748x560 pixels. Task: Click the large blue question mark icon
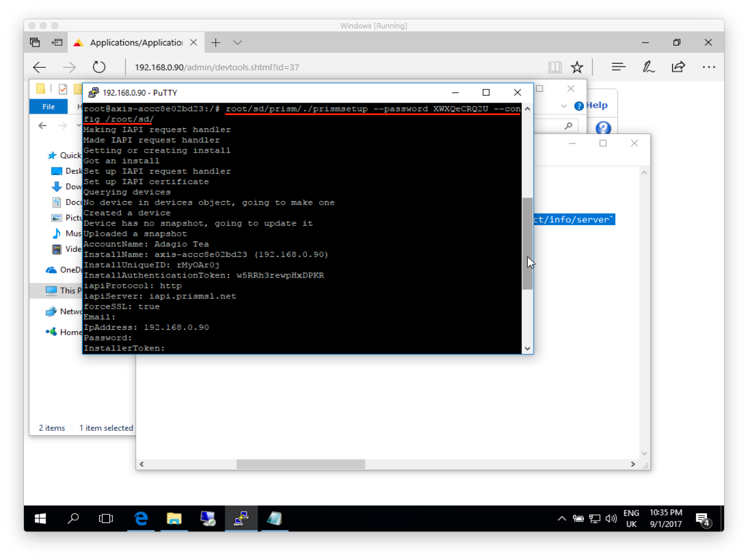[603, 128]
